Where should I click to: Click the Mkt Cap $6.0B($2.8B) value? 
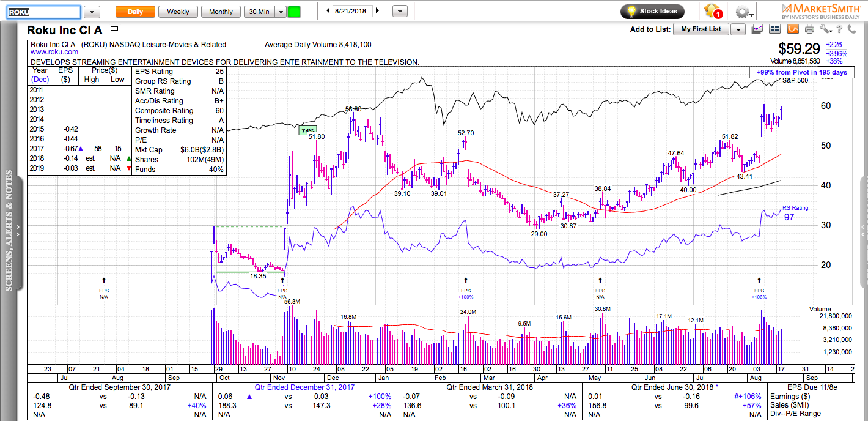pyautogui.click(x=202, y=150)
